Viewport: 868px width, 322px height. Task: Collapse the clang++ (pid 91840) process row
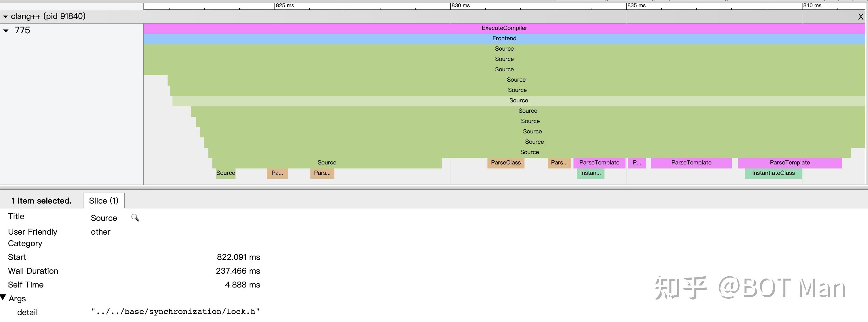click(x=5, y=16)
